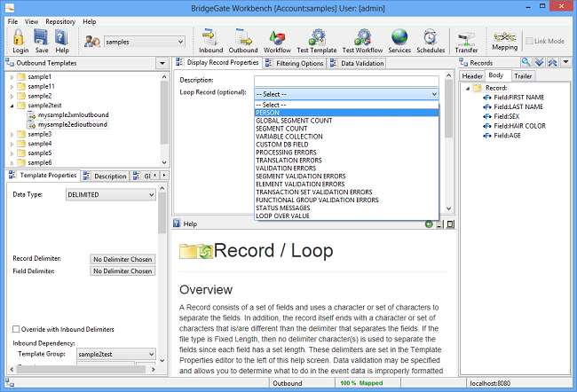Select PERSON from the loop record list
Viewport: 577px width, 392px height.
pyautogui.click(x=346, y=113)
